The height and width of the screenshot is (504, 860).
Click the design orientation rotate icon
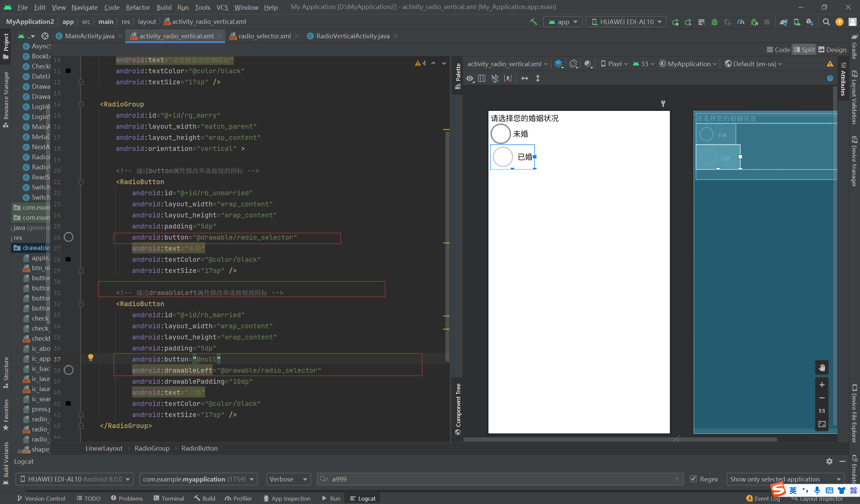coord(573,64)
